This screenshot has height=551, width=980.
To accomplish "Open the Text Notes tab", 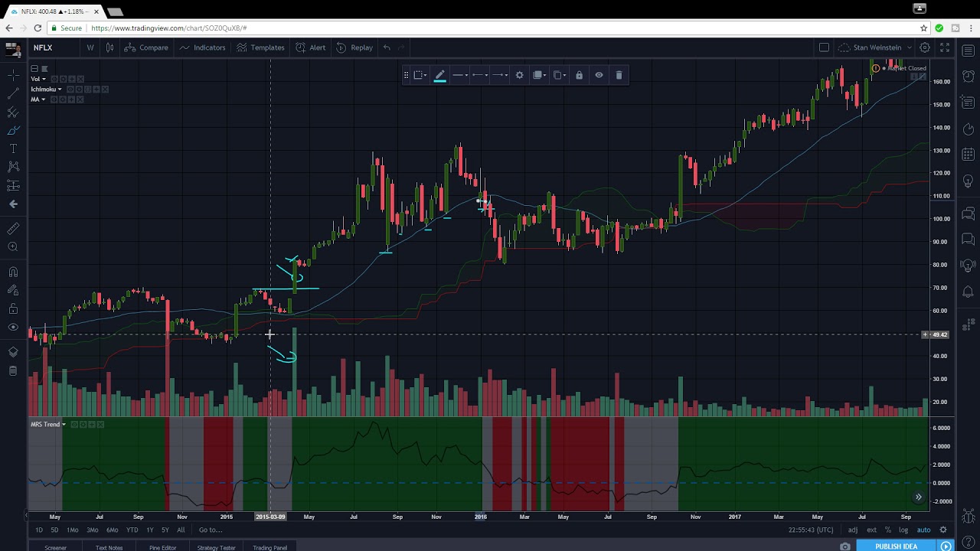I will (x=109, y=547).
